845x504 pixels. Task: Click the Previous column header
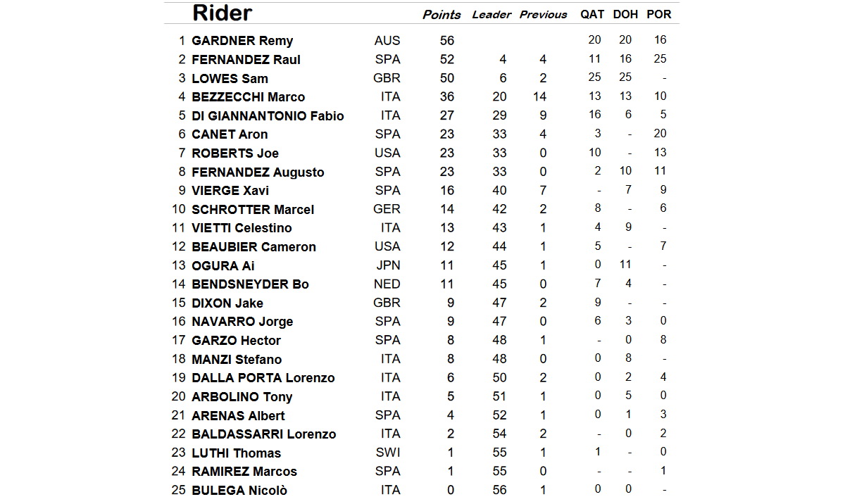[x=543, y=15]
